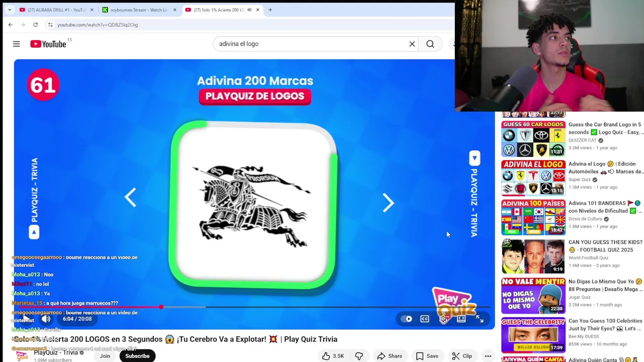The width and height of the screenshot is (644, 362).
Task: Click the left arrow inside the video
Action: 130,198
